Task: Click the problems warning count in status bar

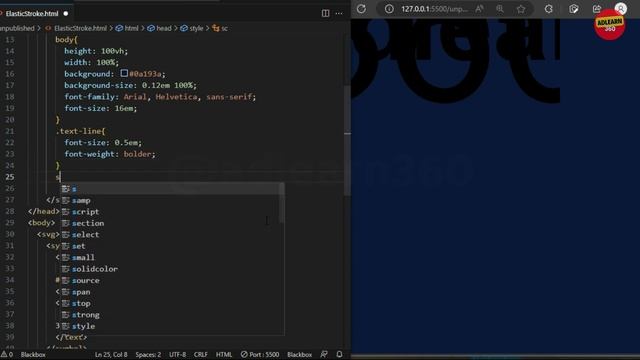Action: [x=7, y=354]
